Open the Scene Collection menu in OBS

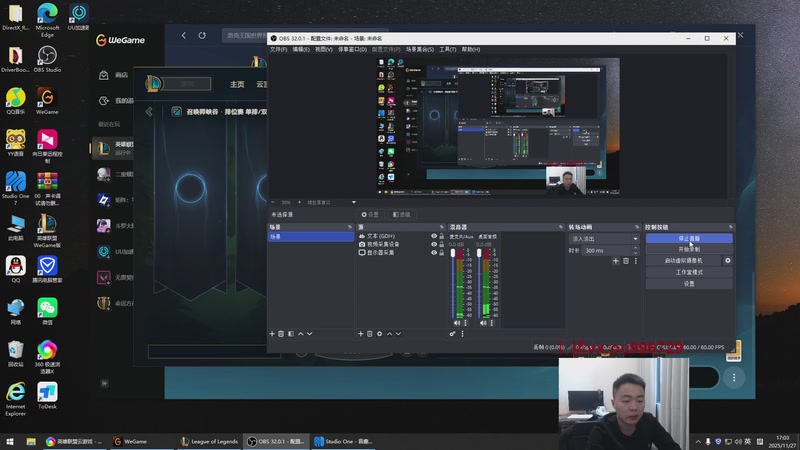pos(420,49)
